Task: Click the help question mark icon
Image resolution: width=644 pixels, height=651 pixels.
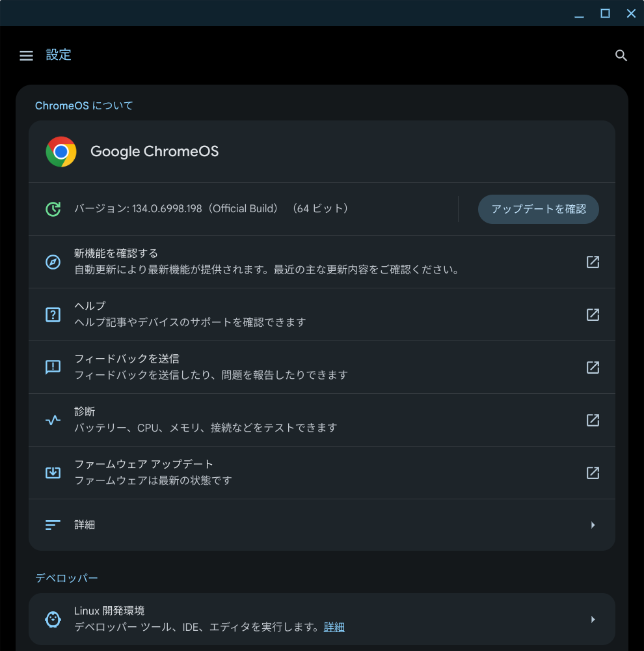Action: tap(53, 314)
